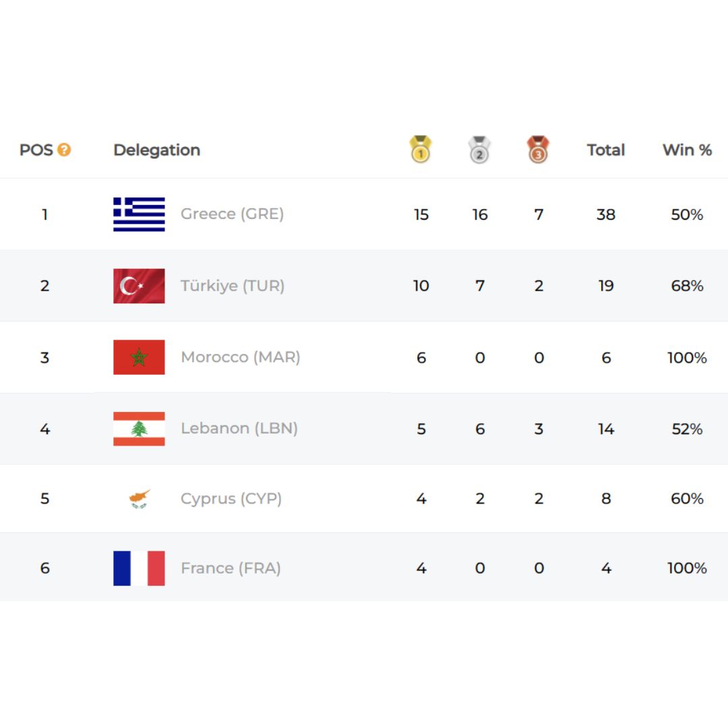
Task: Open the Türkiye (TUR) delegation link
Action: coord(232,285)
